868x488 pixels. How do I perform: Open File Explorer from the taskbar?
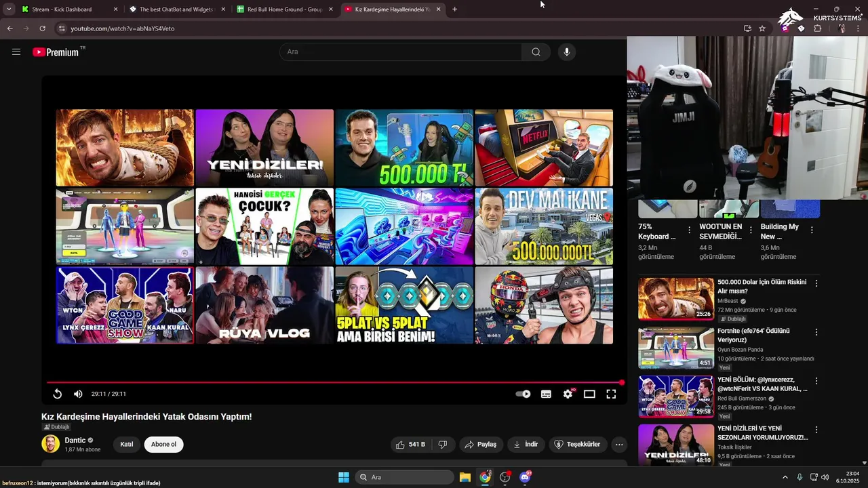pyautogui.click(x=465, y=477)
